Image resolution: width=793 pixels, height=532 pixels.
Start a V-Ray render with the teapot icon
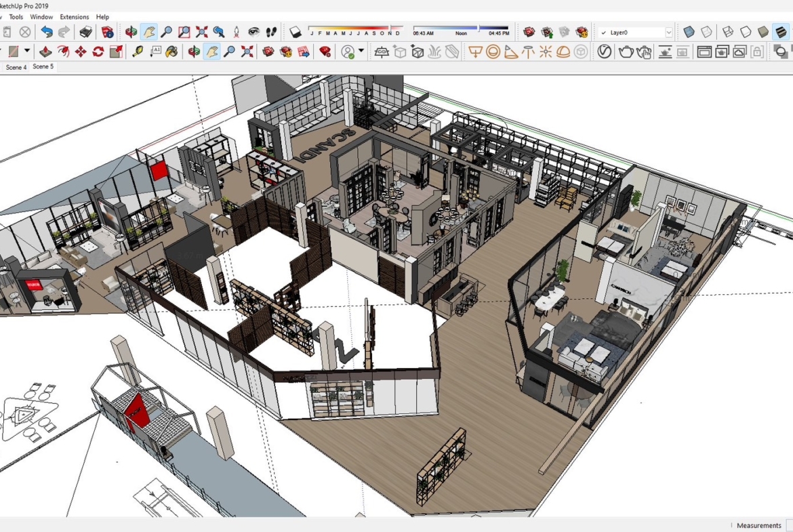(x=626, y=52)
